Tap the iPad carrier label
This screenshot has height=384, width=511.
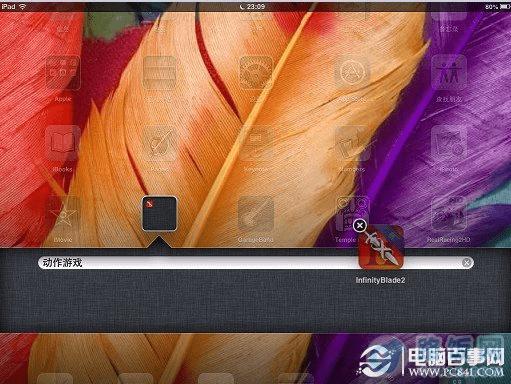point(8,6)
